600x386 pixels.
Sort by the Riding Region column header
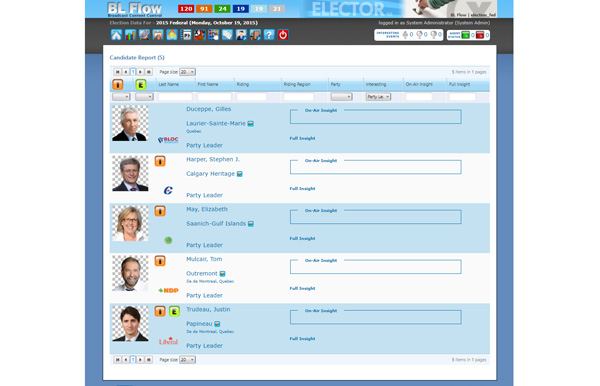click(297, 84)
